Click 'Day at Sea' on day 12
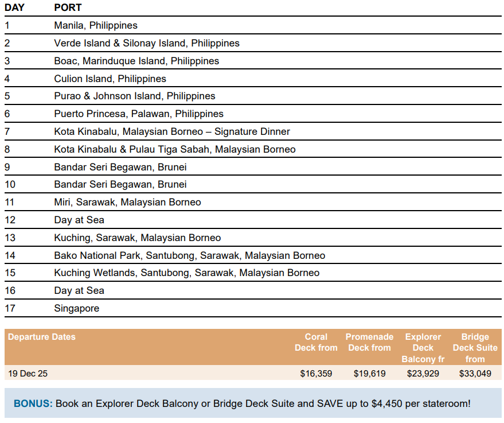The height and width of the screenshot is (423, 504). [x=79, y=220]
